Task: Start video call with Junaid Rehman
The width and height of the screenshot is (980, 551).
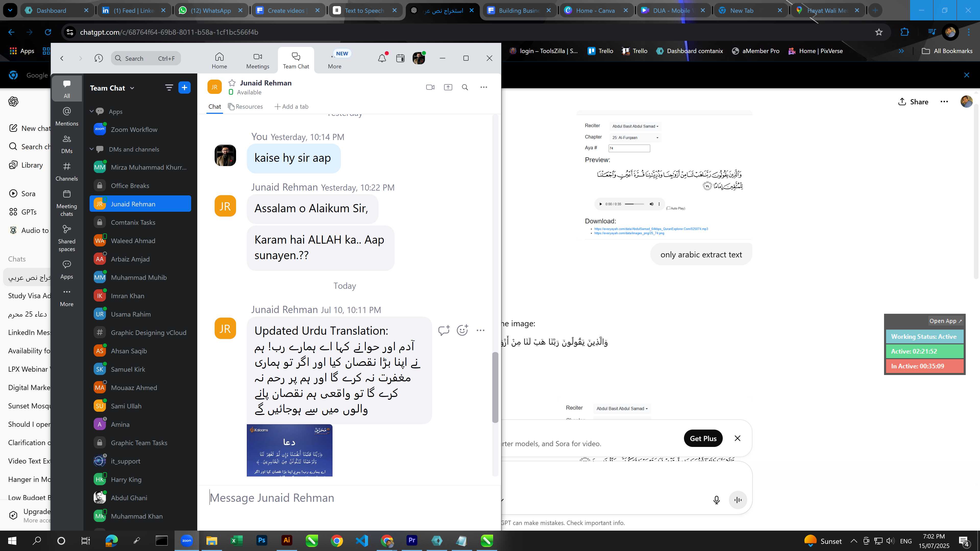Action: pyautogui.click(x=430, y=87)
